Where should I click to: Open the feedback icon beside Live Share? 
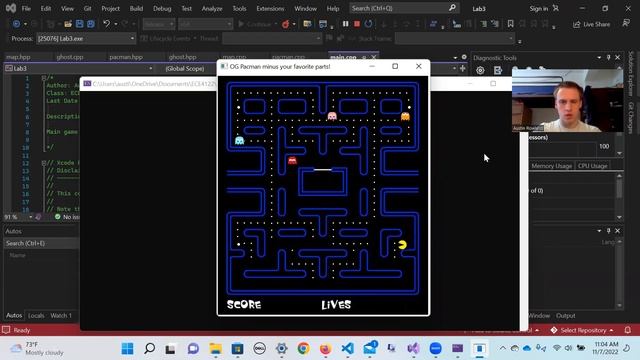tap(626, 23)
